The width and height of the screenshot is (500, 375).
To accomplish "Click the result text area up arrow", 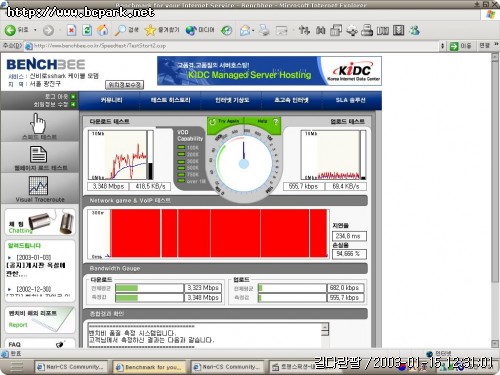I will tap(325, 326).
